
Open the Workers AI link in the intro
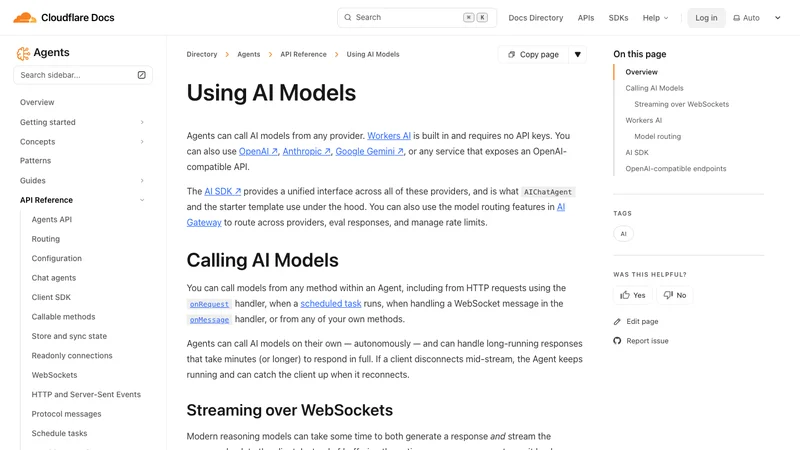(x=389, y=136)
